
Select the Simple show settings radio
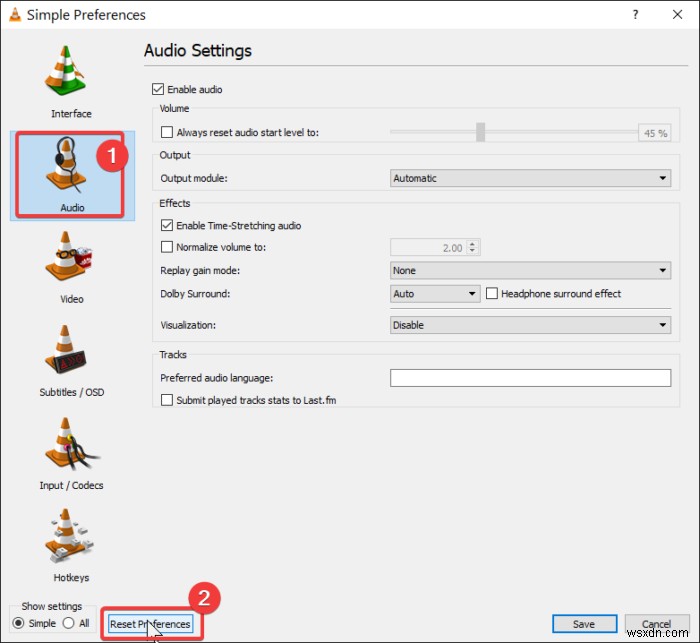pyautogui.click(x=18, y=623)
